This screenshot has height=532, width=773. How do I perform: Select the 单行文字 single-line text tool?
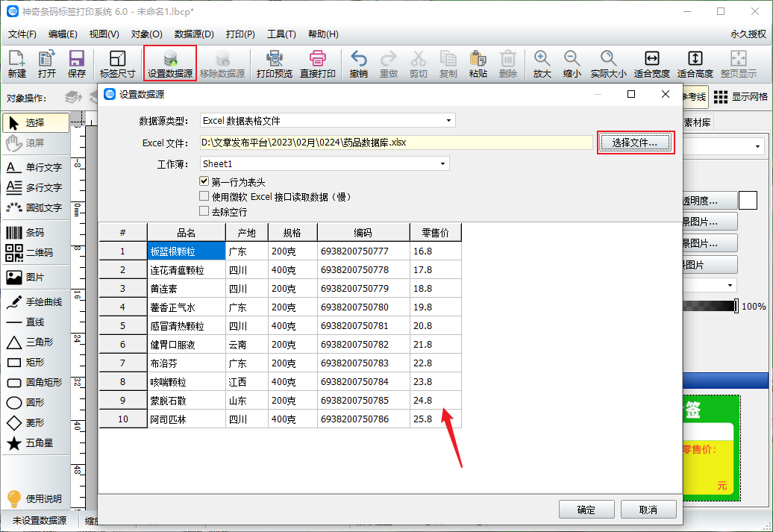(36, 168)
